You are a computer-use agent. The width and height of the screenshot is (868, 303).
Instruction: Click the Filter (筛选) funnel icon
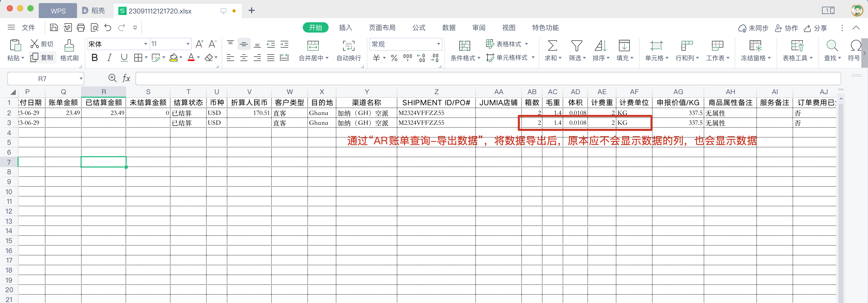point(577,46)
